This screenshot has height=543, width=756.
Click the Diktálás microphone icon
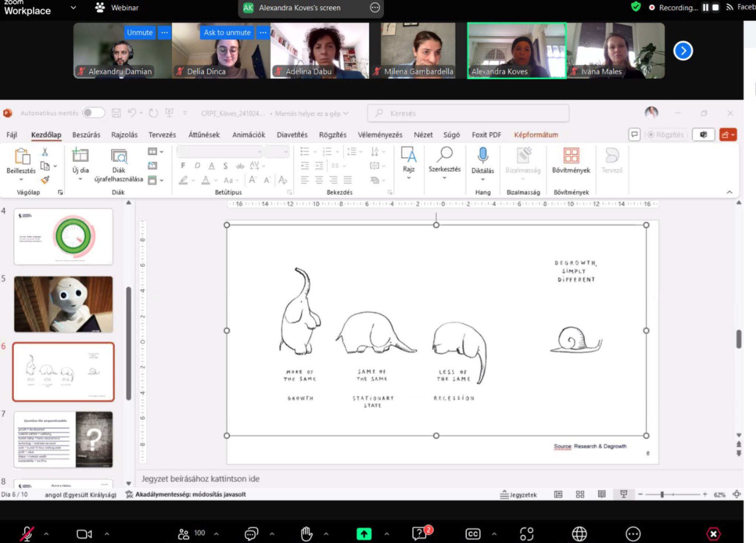click(482, 155)
